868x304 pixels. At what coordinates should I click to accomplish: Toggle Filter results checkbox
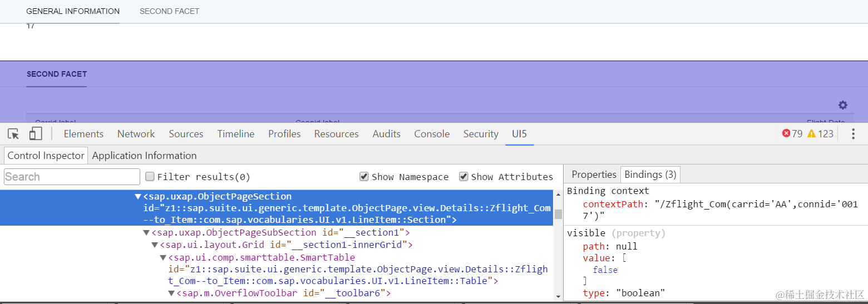(150, 176)
